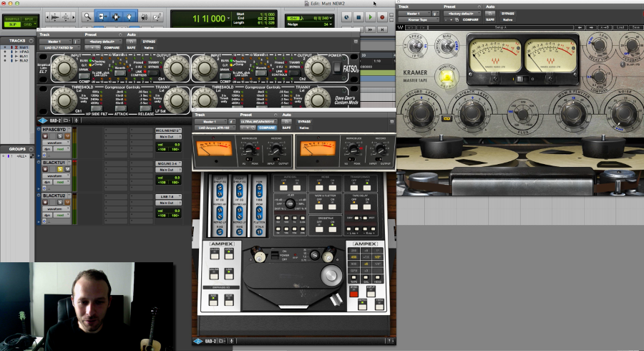The width and height of the screenshot is (644, 351).
Task: Click the Play transport button
Action: pos(370,17)
